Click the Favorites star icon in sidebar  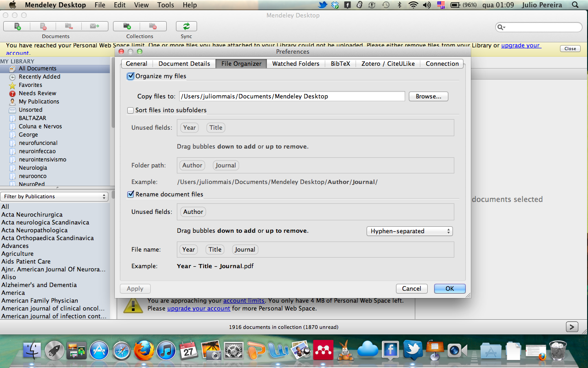12,85
